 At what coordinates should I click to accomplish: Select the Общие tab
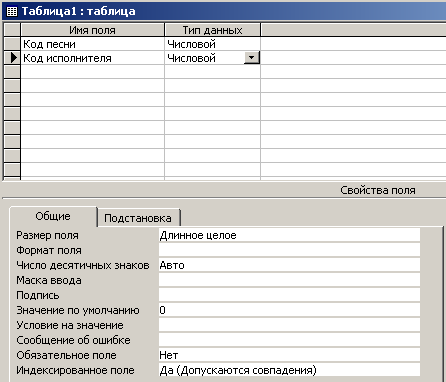[x=53, y=216]
